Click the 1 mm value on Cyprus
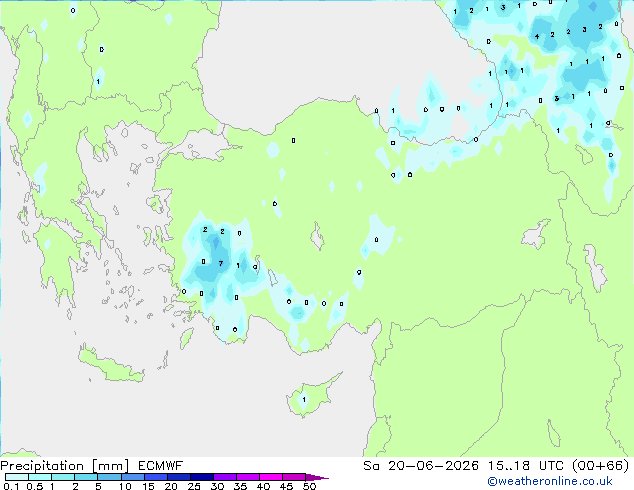 pos(304,399)
